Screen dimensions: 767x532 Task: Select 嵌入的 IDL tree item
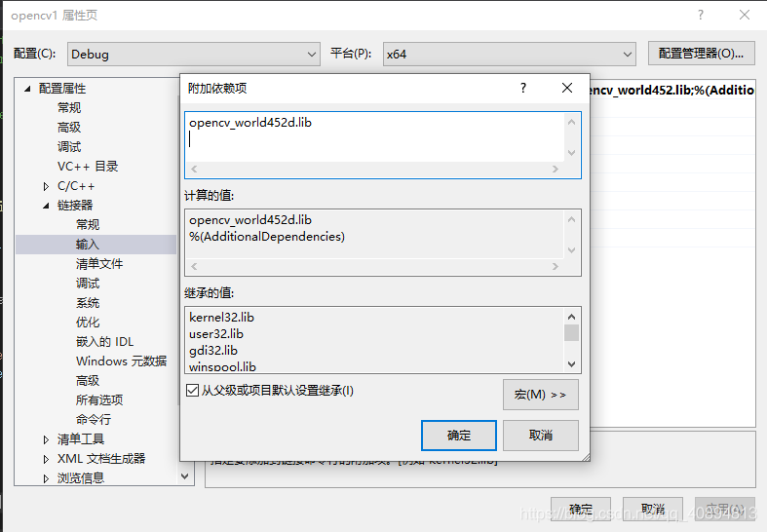tap(104, 342)
